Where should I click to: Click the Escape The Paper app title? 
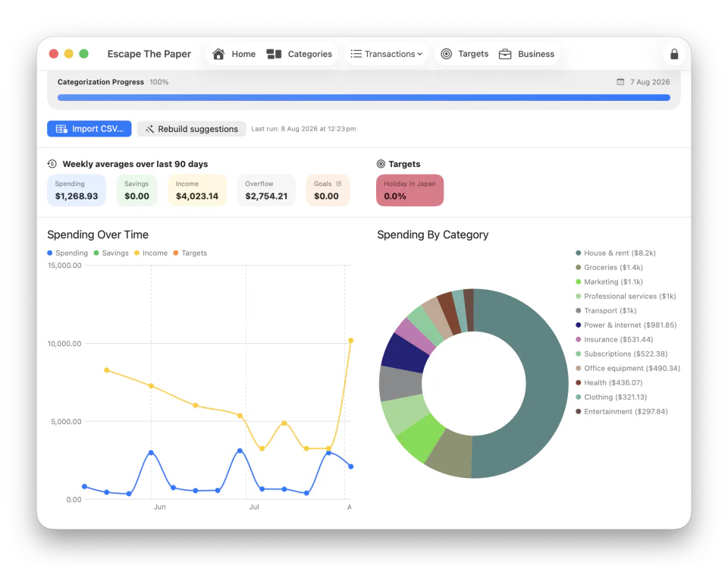pos(149,54)
